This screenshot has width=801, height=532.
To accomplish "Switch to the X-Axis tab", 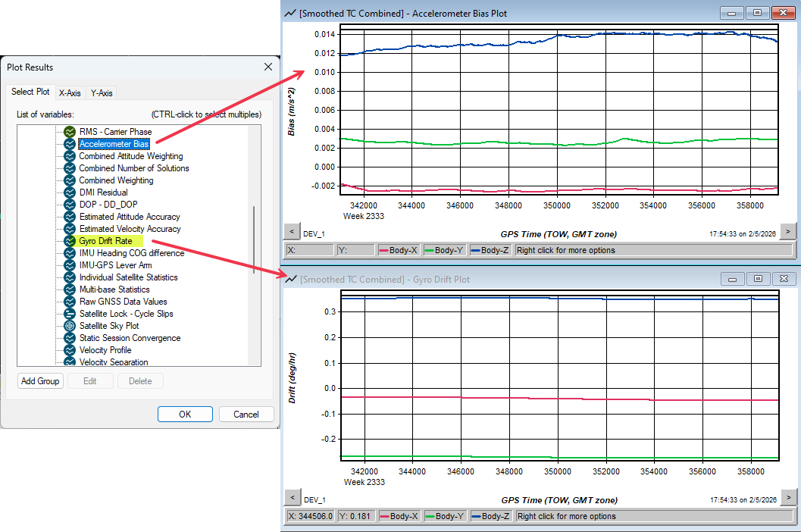I will (x=70, y=93).
